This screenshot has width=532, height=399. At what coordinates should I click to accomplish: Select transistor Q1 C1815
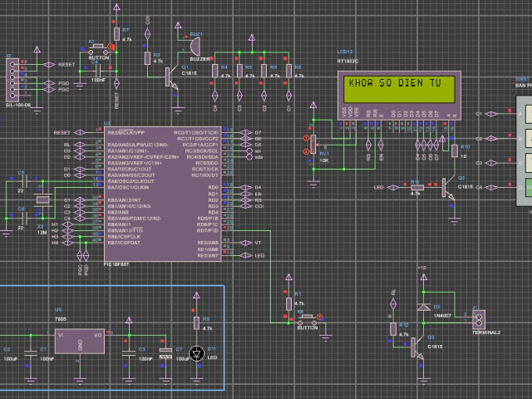click(171, 78)
